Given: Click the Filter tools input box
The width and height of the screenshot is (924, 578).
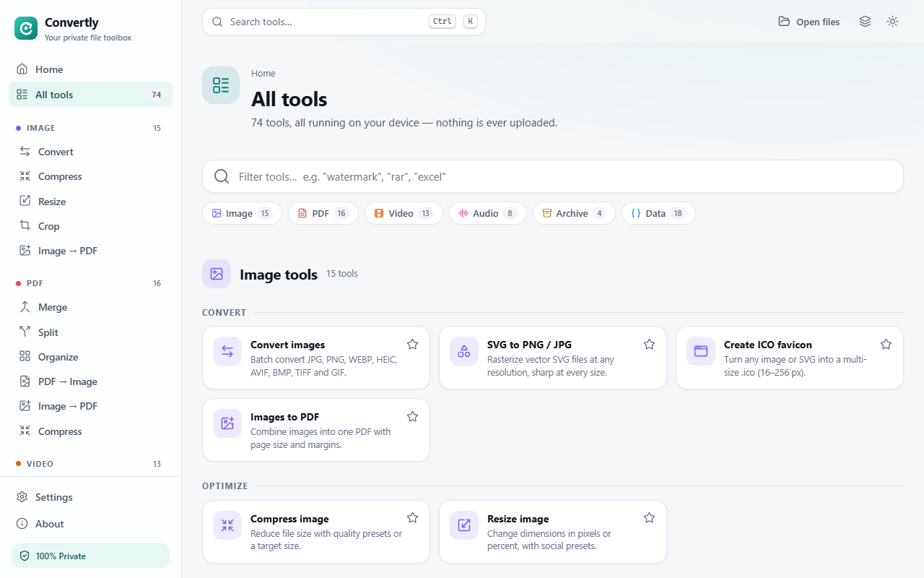Looking at the screenshot, I should point(553,176).
